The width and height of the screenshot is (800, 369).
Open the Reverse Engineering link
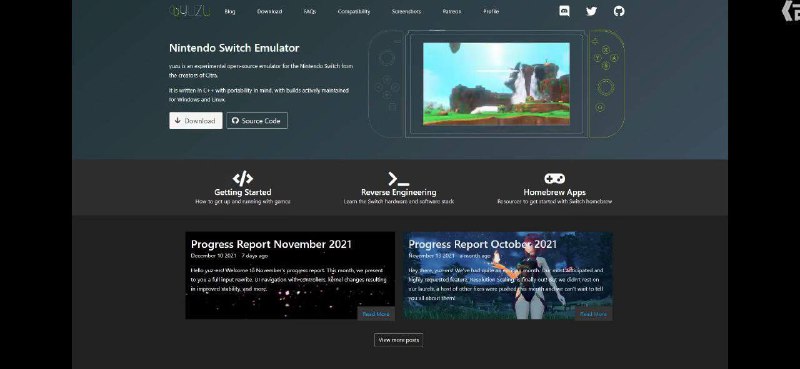tap(398, 192)
